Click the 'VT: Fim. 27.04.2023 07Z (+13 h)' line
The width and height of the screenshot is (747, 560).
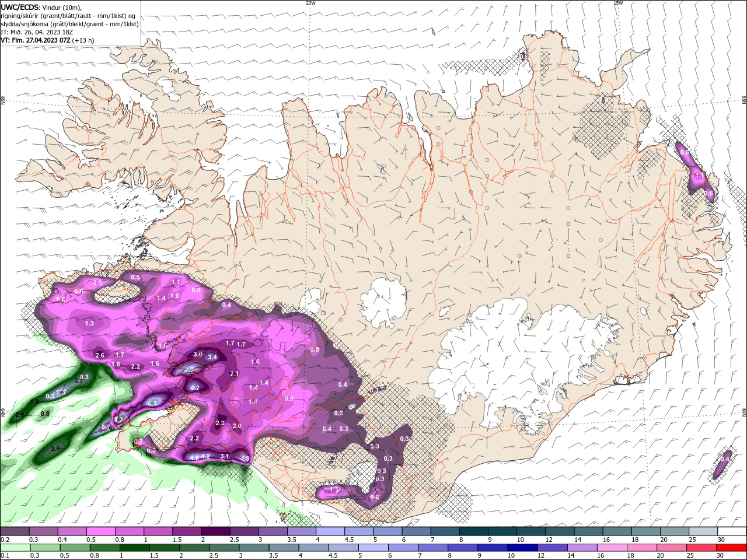(x=47, y=40)
